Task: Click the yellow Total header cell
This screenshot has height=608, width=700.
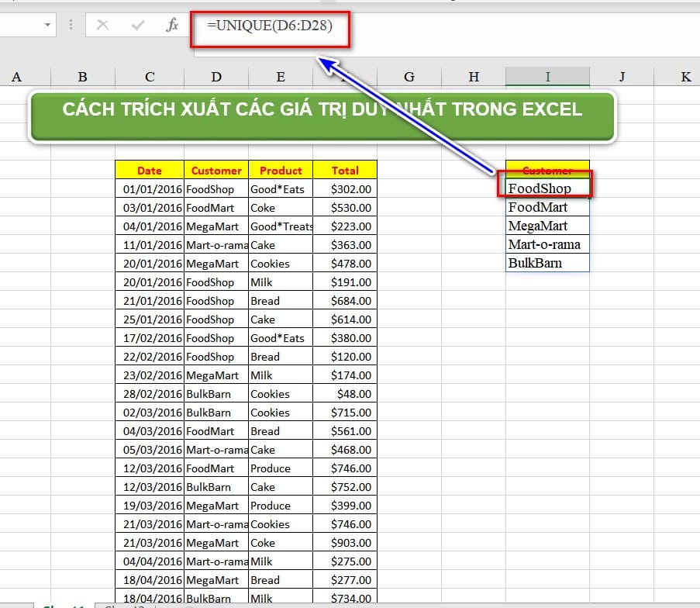Action: [345, 171]
